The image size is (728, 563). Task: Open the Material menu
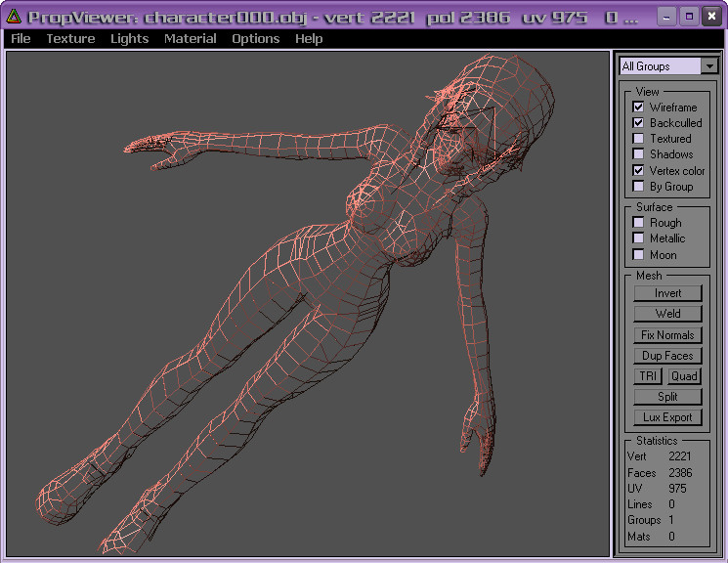point(191,38)
